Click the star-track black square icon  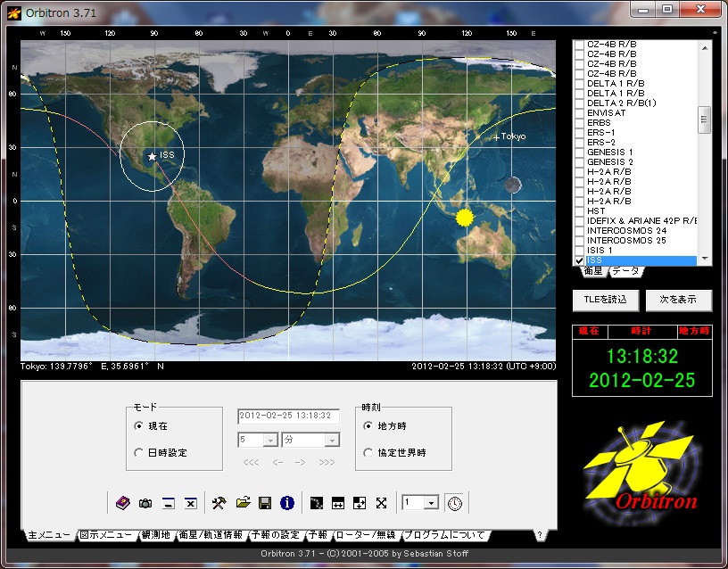(x=316, y=503)
